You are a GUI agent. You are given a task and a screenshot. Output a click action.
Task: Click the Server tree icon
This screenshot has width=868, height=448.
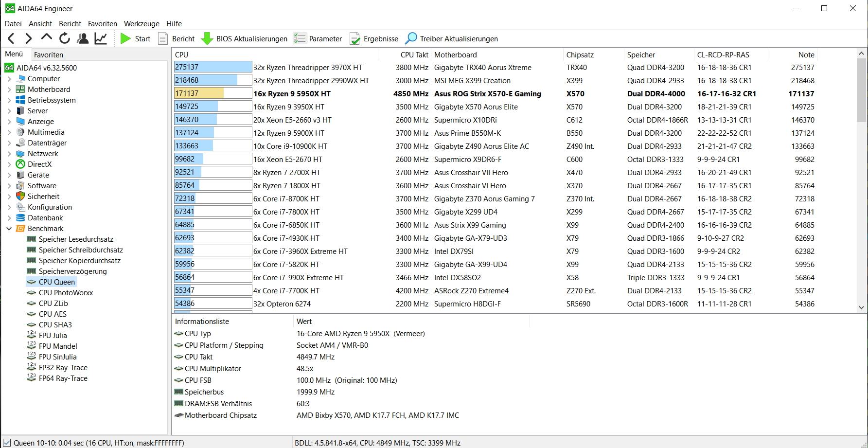tap(20, 110)
